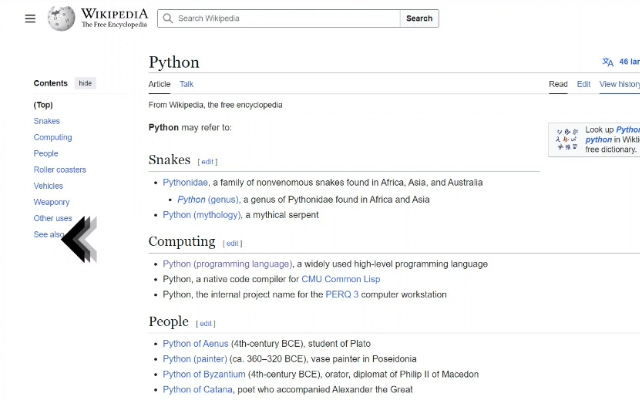Screen dimensions: 640x400
Task: Open the Python (mythology) link
Action: 202,215
